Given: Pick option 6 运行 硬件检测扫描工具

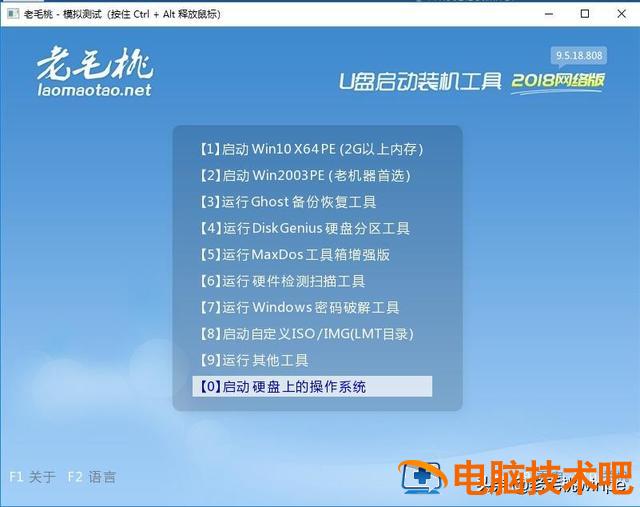Looking at the screenshot, I should tap(282, 281).
